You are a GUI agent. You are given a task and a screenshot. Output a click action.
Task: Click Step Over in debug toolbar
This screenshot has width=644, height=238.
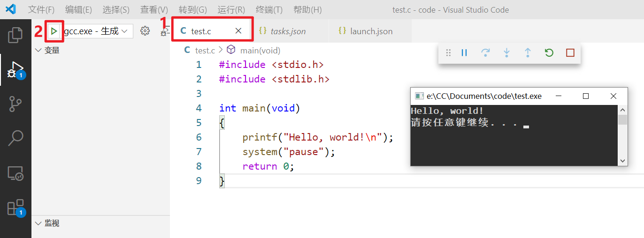pyautogui.click(x=486, y=53)
